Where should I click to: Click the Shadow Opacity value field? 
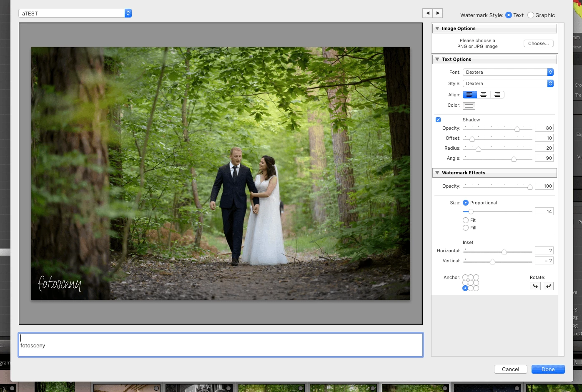tap(544, 128)
